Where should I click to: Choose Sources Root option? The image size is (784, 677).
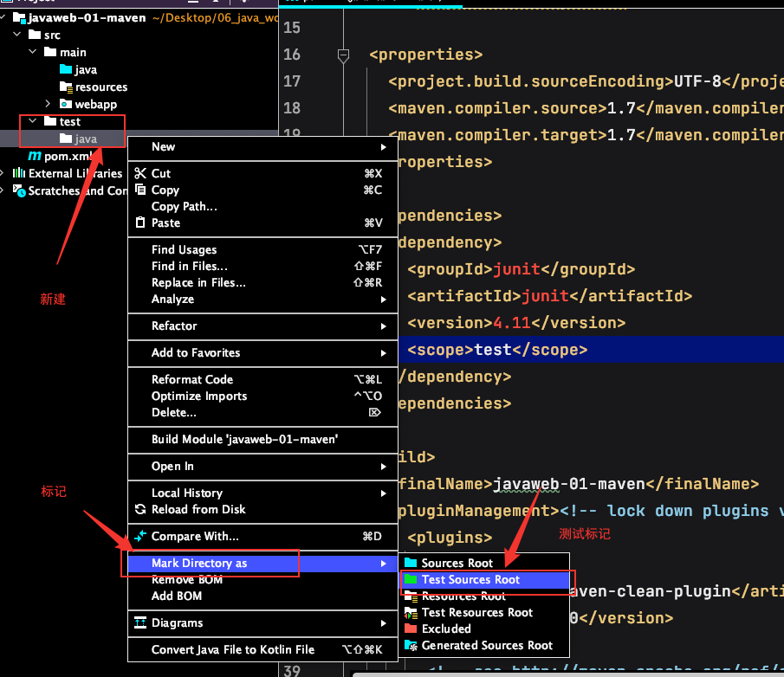click(x=485, y=563)
